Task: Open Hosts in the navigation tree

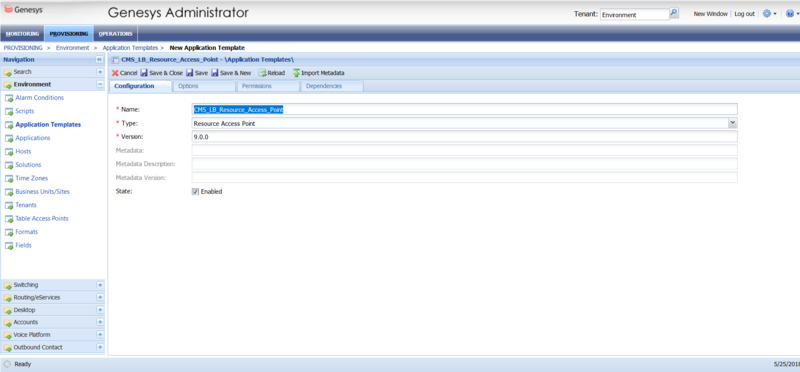Action: 23,152
